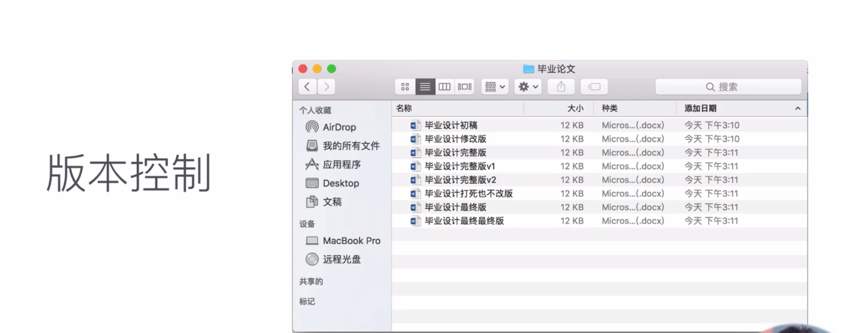This screenshot has width=868, height=333.
Task: Minimize the Finder window with yellow button
Action: point(317,68)
